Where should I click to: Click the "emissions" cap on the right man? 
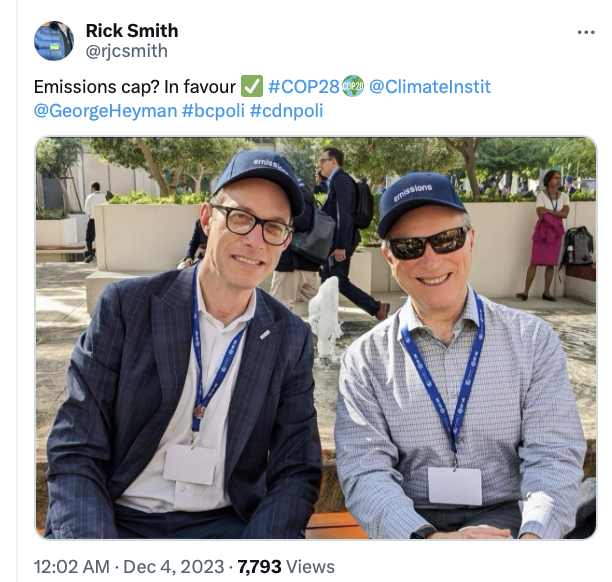click(420, 203)
